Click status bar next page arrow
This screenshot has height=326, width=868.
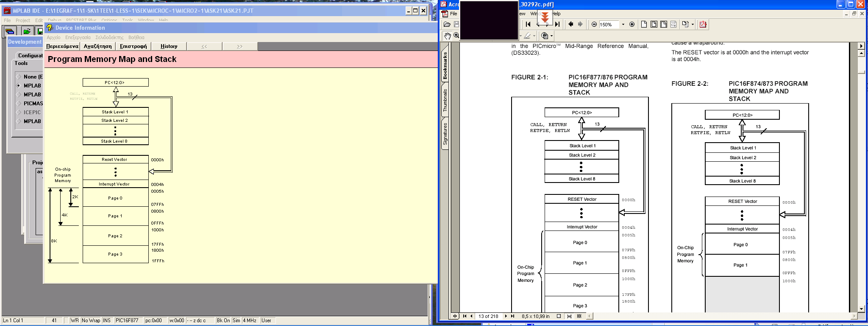point(506,316)
